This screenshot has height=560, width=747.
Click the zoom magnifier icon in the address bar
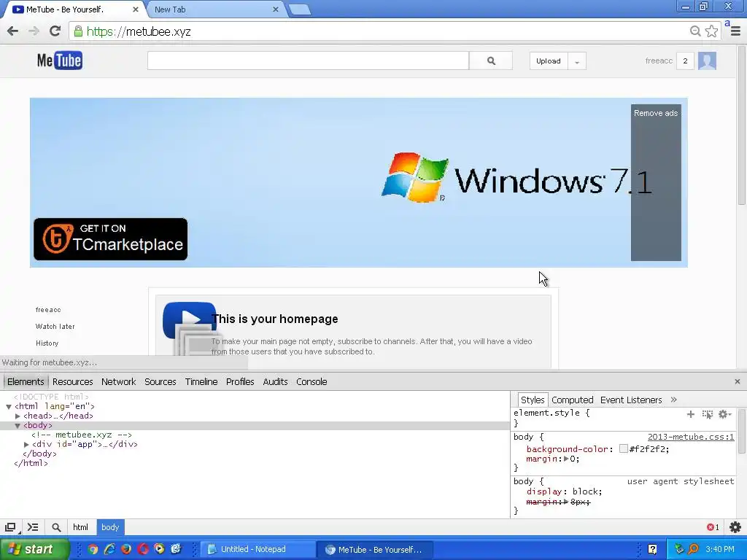pos(695,31)
